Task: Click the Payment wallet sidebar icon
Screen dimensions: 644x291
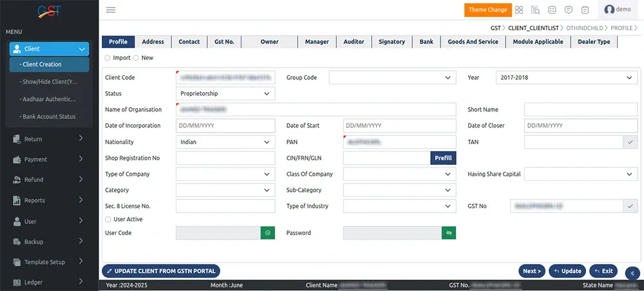Action: 17,159
